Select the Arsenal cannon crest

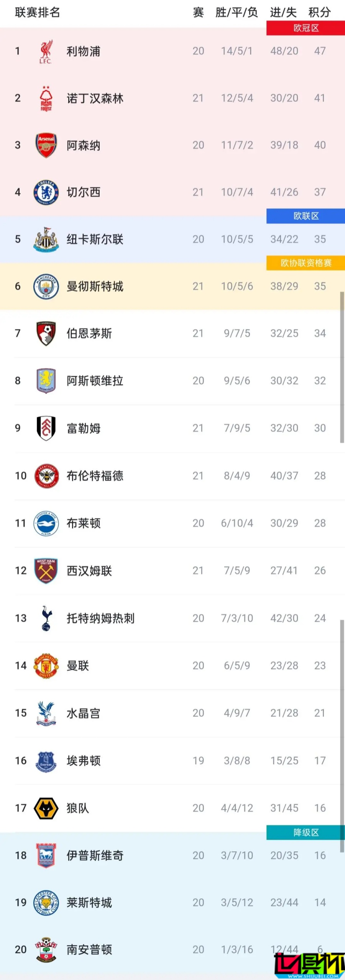click(46, 146)
